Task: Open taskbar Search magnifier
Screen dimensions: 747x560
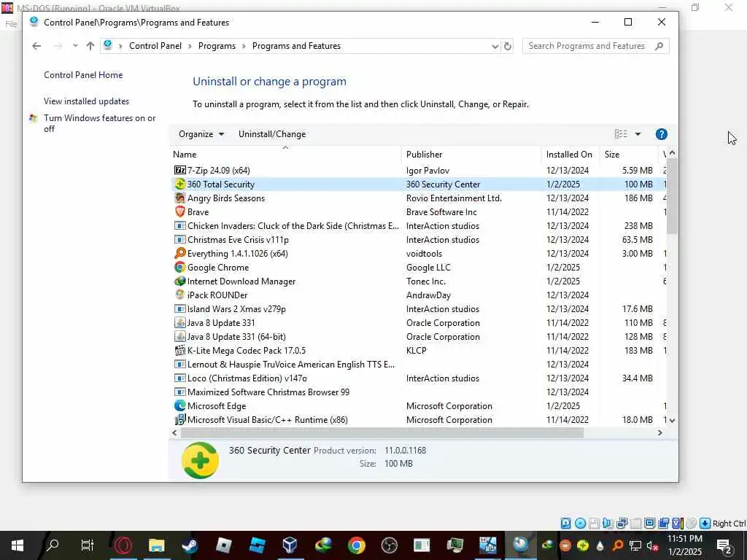Action: [52, 545]
